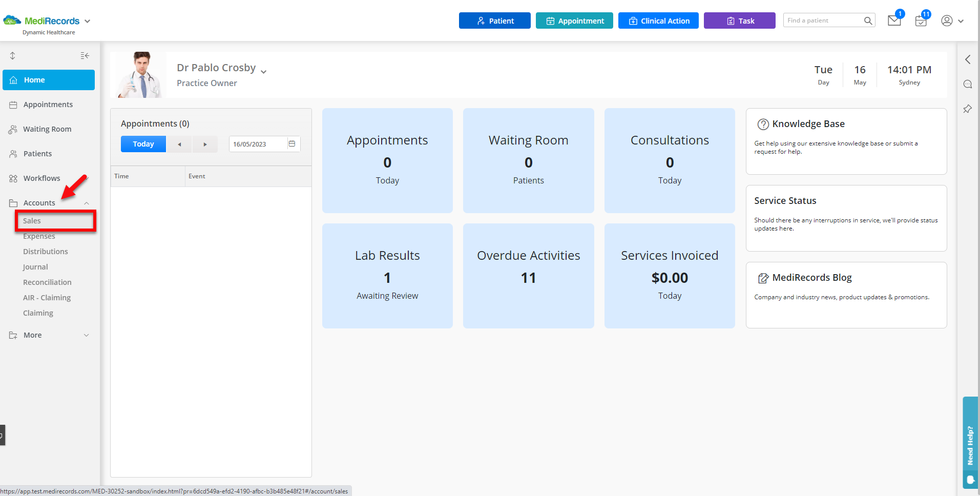Image resolution: width=980 pixels, height=496 pixels.
Task: Open the mail inbox envelope icon
Action: 894,20
